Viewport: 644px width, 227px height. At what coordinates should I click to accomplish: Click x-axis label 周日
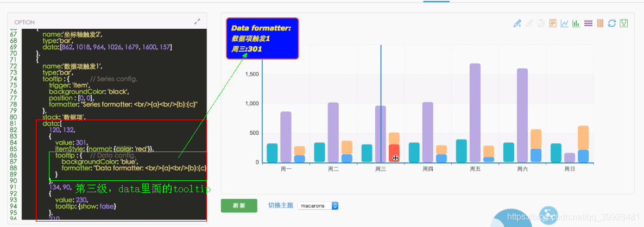[570, 169]
